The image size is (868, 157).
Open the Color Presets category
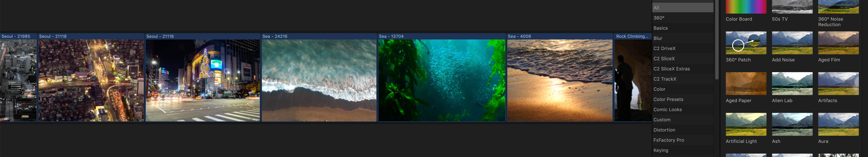[682, 99]
